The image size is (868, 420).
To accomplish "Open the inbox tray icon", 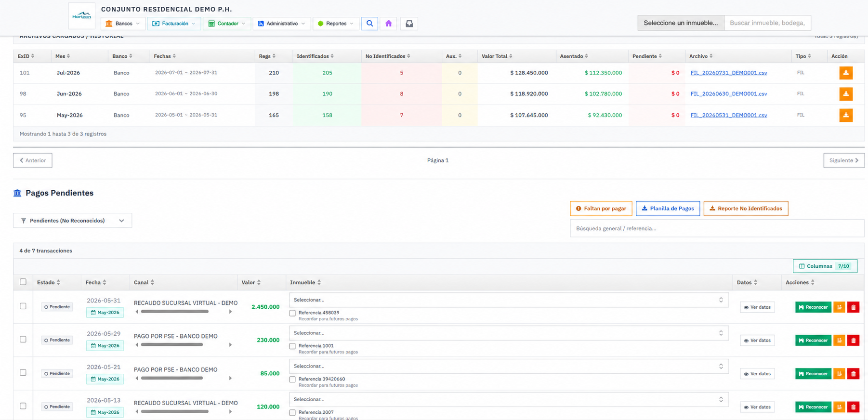I will coord(409,23).
